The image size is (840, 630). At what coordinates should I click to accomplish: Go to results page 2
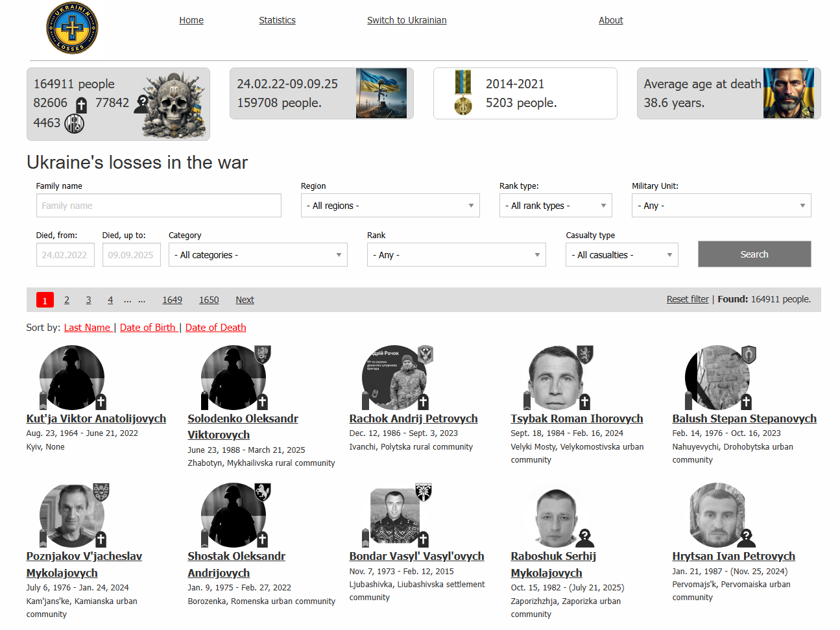tap(67, 300)
